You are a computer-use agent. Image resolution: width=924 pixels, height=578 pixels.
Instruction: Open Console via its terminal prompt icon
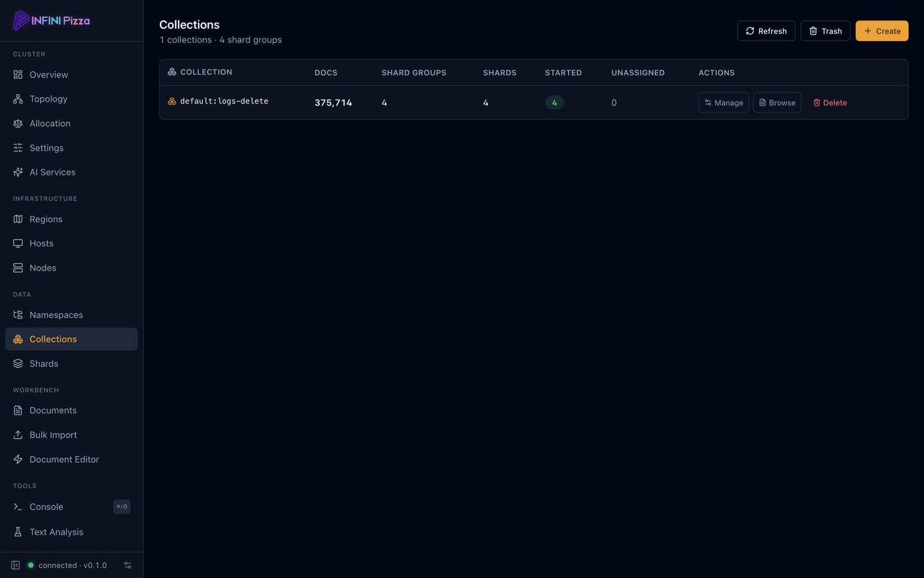[18, 507]
